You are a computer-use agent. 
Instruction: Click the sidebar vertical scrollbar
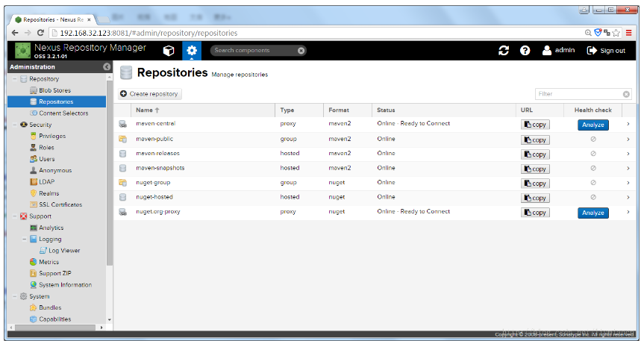coord(110,172)
